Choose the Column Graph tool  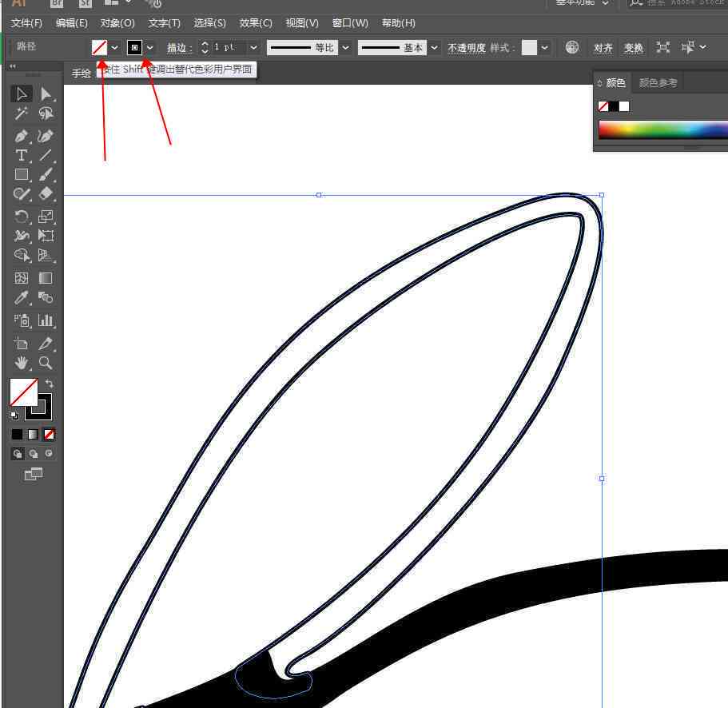coord(46,320)
